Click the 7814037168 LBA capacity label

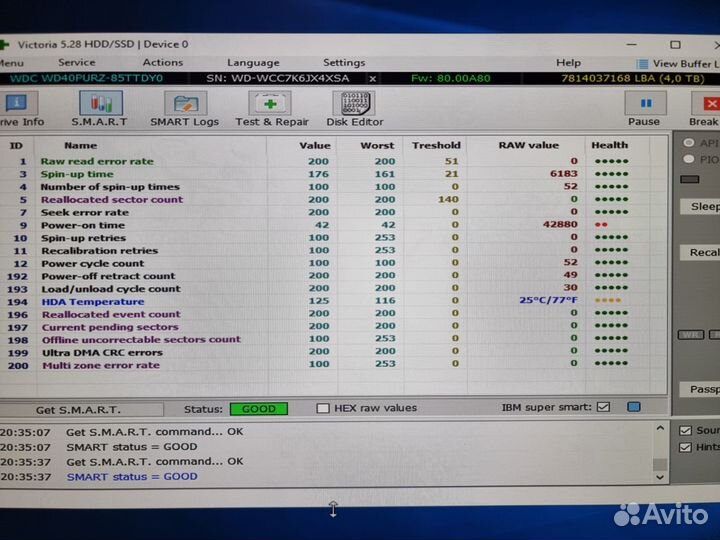632,79
